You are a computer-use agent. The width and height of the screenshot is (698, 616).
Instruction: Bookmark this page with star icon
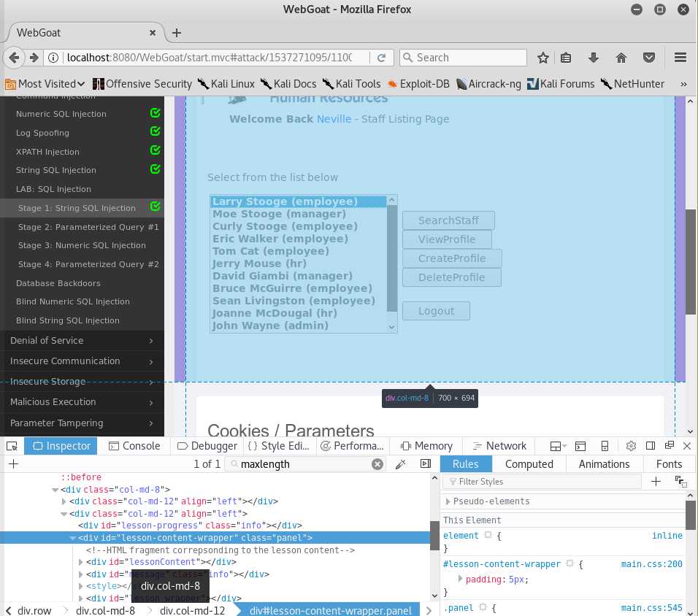click(542, 58)
